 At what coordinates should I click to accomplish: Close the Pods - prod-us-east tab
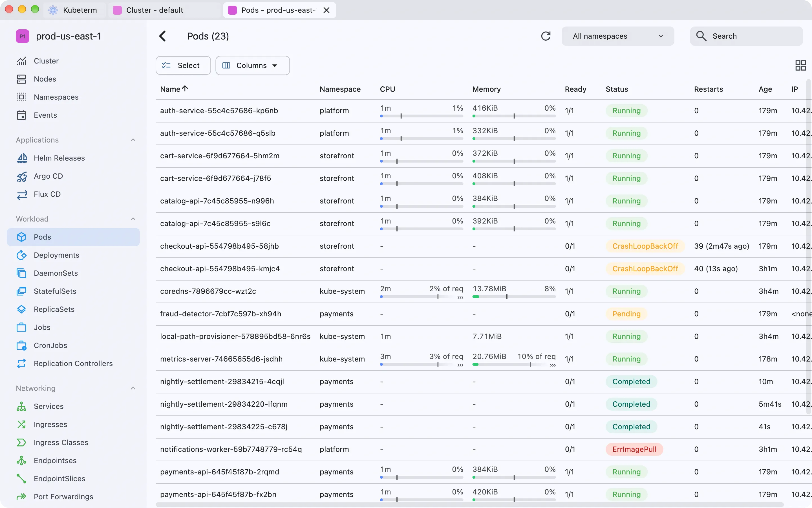326,10
